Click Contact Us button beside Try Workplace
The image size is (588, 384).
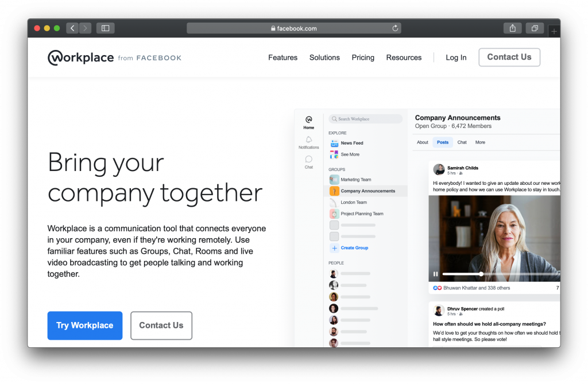tap(161, 325)
